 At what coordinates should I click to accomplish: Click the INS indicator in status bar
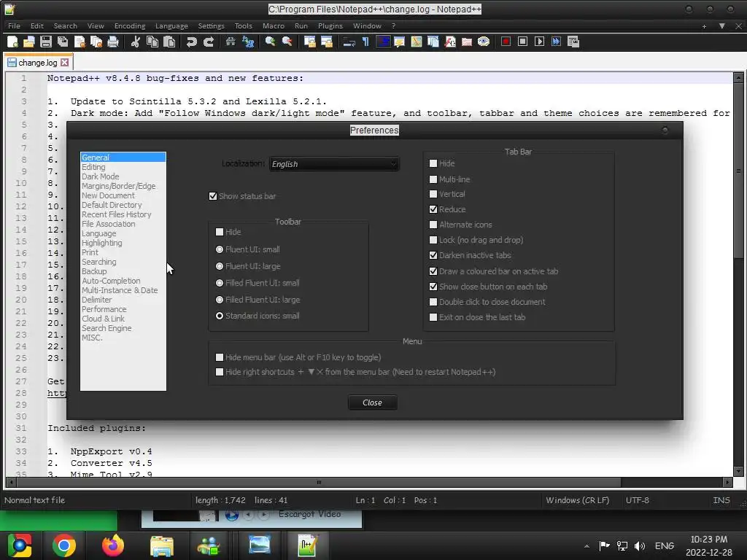[x=721, y=500]
